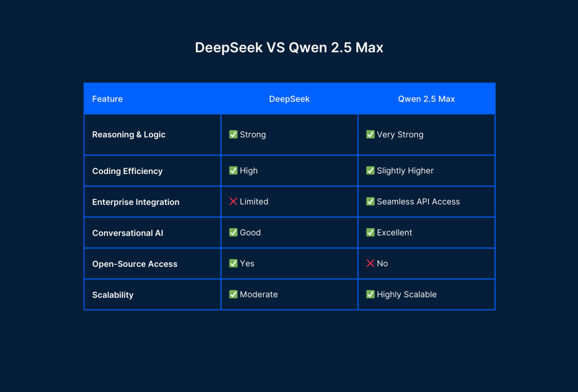Viewport: 578px width, 392px height.
Task: Select the text Yes
Action: coord(247,263)
